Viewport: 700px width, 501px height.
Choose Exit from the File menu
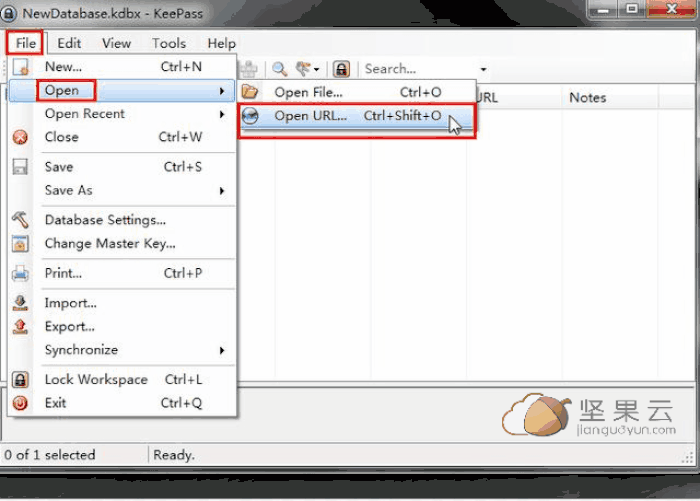point(122,403)
